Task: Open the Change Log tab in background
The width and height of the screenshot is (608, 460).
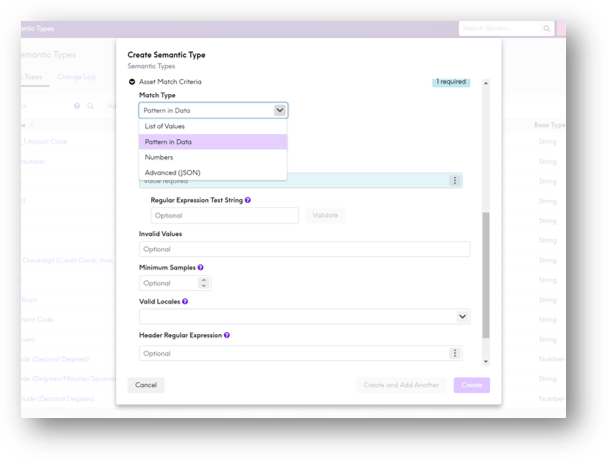Action: point(76,77)
